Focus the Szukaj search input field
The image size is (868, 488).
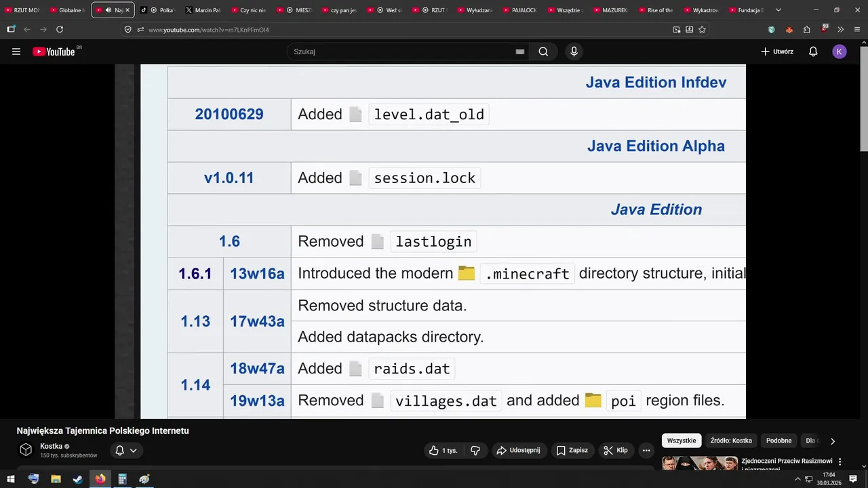(x=400, y=52)
